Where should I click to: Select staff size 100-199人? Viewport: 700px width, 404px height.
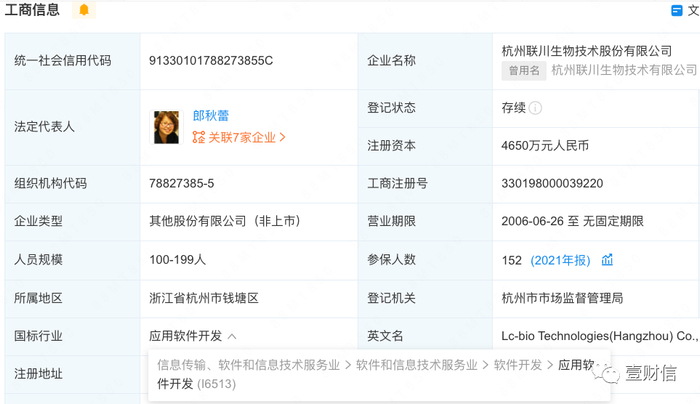click(177, 259)
